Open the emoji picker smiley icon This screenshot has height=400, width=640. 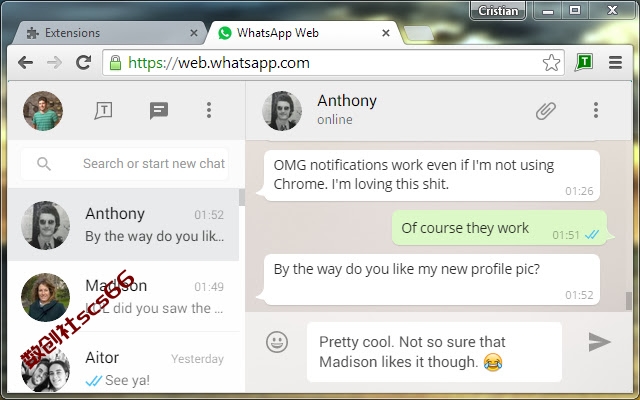(277, 342)
